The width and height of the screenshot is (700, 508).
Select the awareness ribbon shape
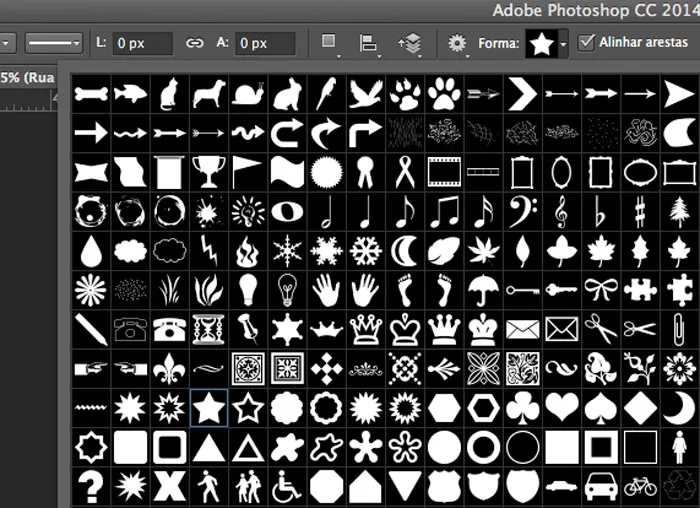pyautogui.click(x=405, y=172)
